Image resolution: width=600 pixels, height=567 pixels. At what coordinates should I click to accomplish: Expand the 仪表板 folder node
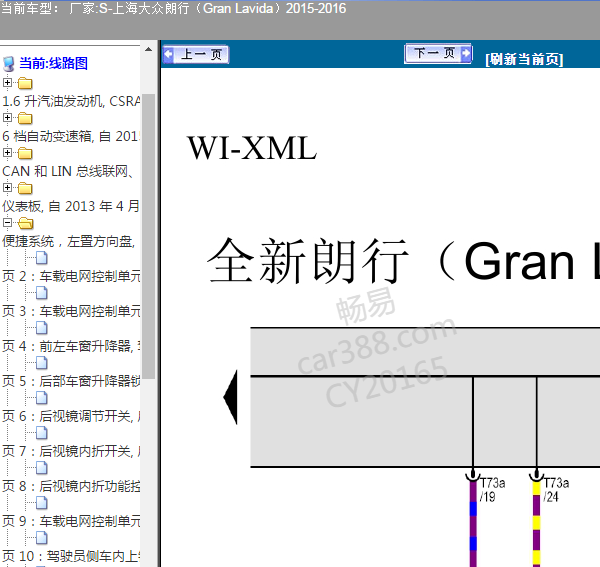(7, 187)
